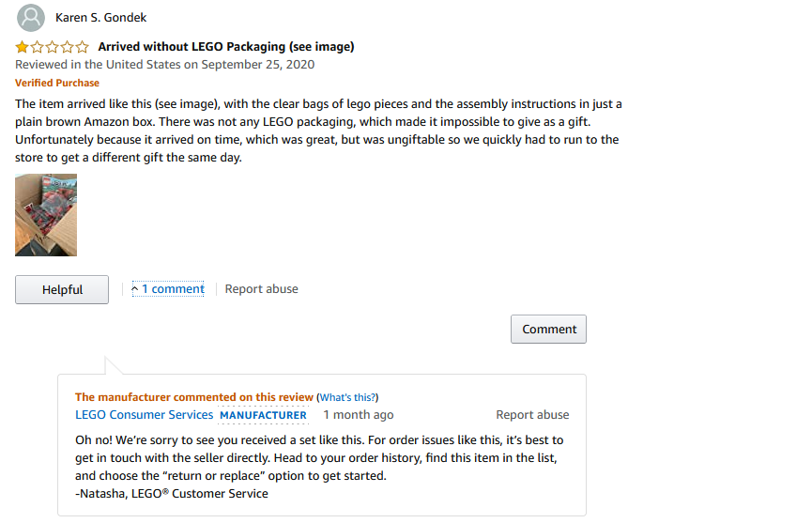This screenshot has width=812, height=523.
Task: Click the filled gold star rating
Action: click(22, 47)
